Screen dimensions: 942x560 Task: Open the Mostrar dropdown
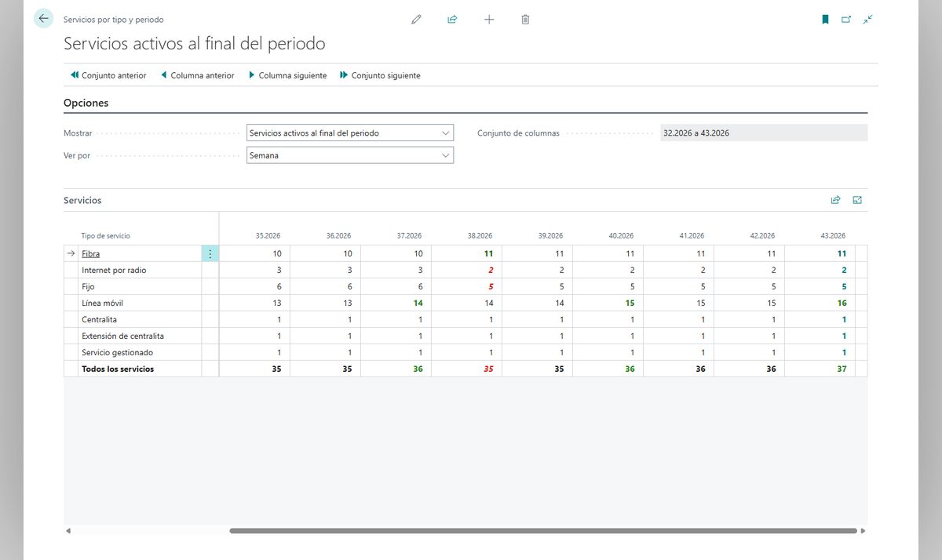point(350,133)
